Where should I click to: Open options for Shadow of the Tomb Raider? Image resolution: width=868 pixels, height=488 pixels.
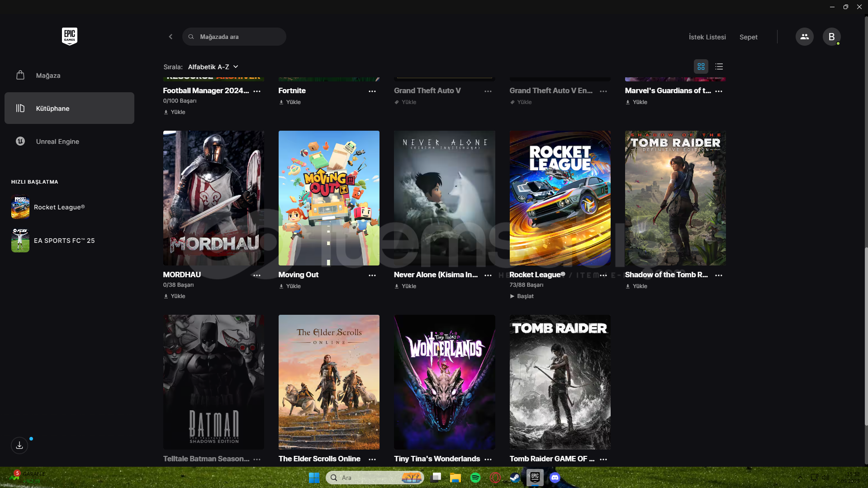coord(719,275)
